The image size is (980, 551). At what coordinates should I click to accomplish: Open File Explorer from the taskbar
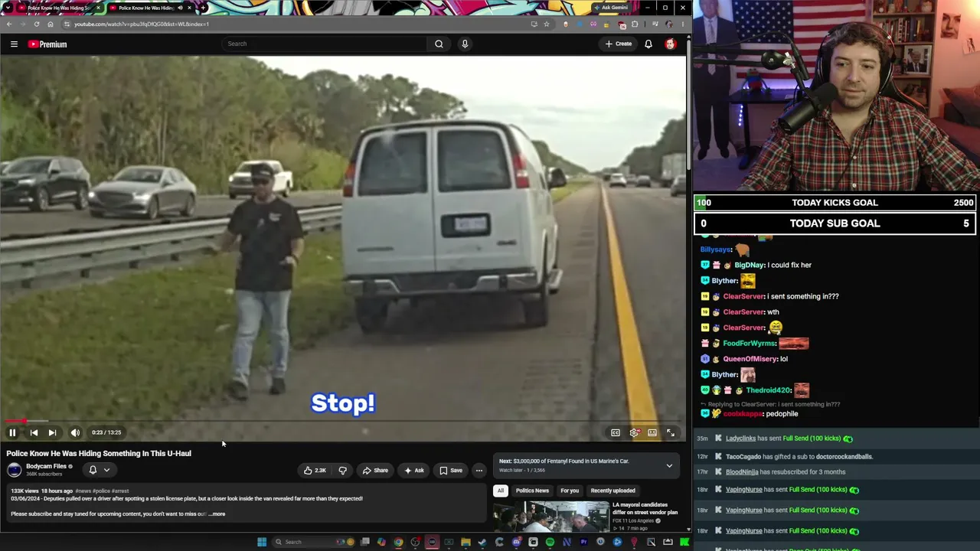[465, 542]
